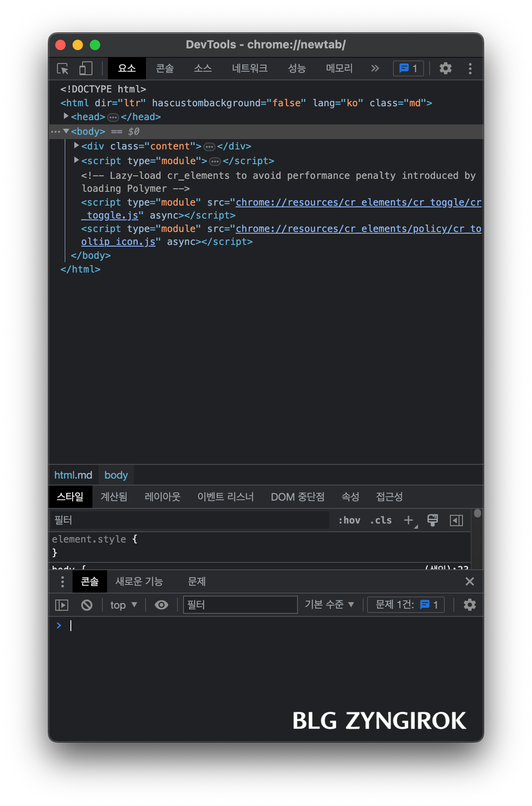Focus the console 필터 input
Screen dimensions: 532x806
241,605
